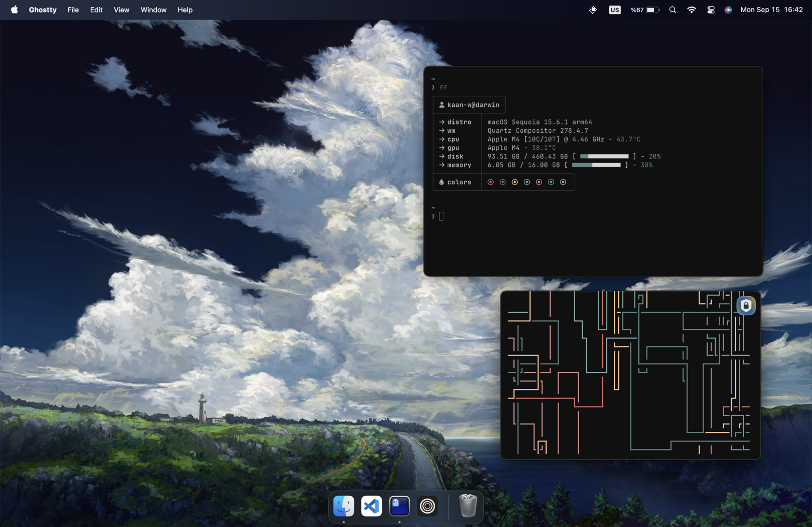Screen dimensions: 812x527
Task: Activate Siri from the menu bar
Action: [x=728, y=10]
